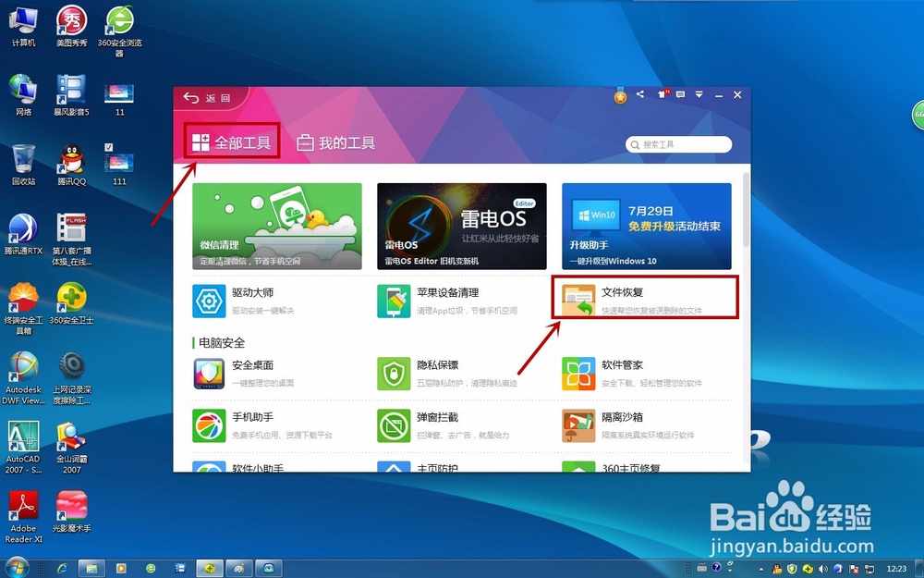Select the Autodesk DWF Viewer shortcut
Viewport: 924px width, 578px height.
pos(23,378)
